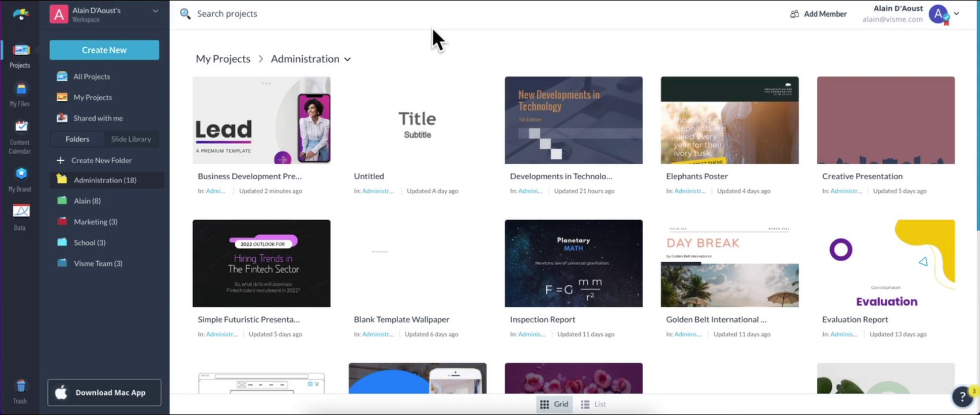Open My Projects in sidebar
Viewport: 980px width, 415px height.
[x=93, y=97]
